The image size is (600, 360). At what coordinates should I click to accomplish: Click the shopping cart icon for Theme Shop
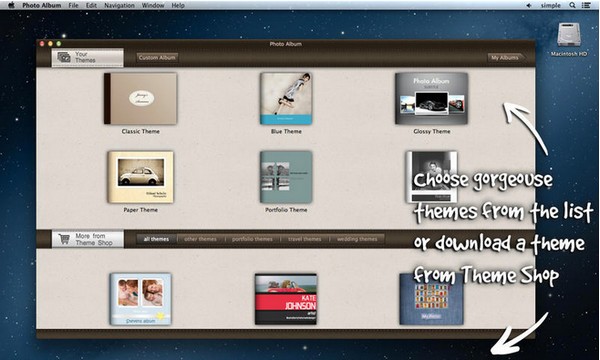point(64,239)
